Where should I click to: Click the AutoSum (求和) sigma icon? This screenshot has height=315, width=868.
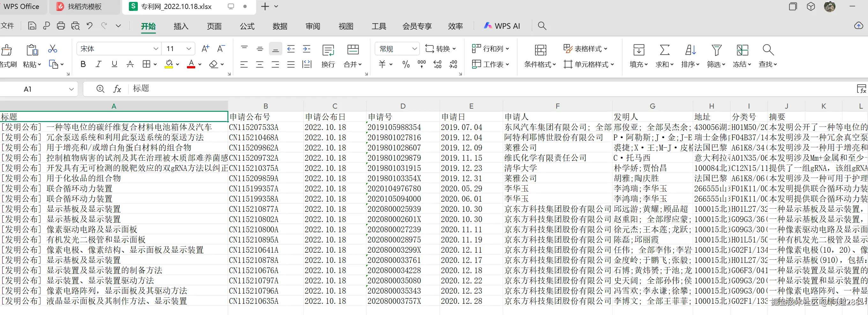[x=664, y=50]
